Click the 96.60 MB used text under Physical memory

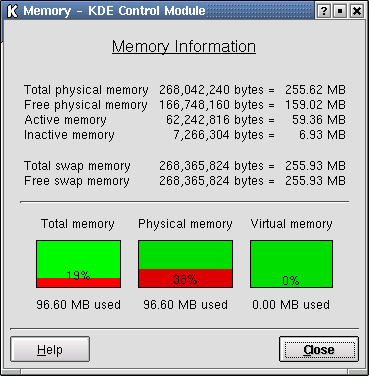pyautogui.click(x=185, y=305)
